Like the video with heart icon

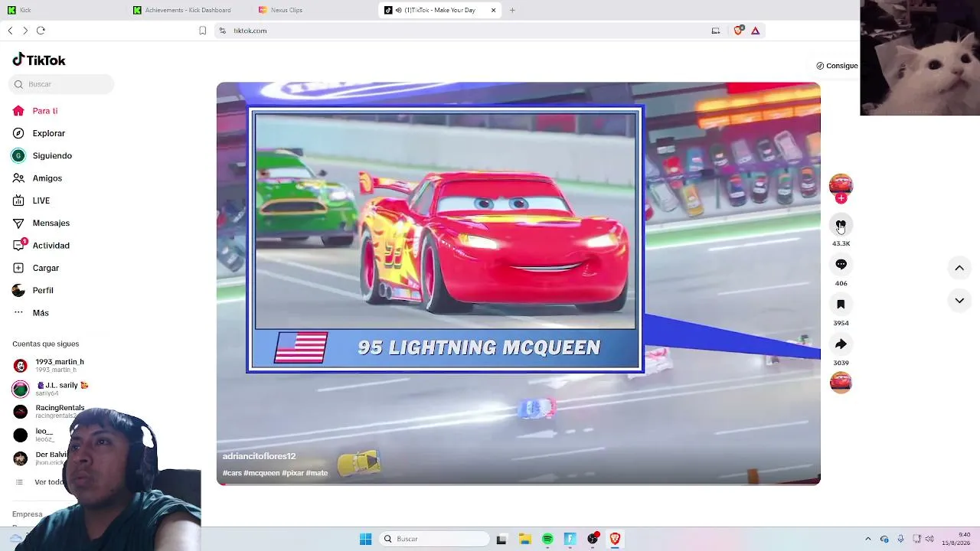click(x=841, y=224)
